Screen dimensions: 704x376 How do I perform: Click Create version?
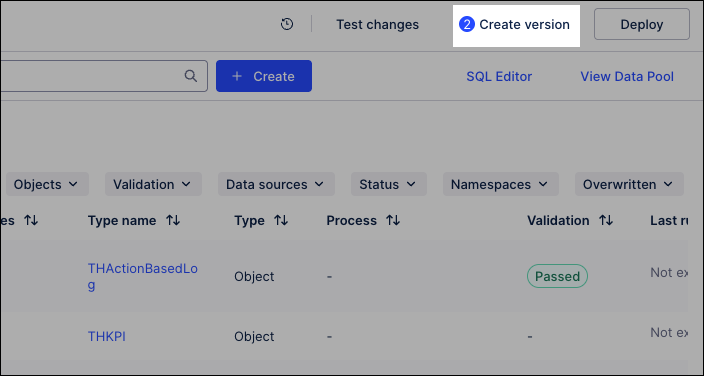(x=516, y=25)
